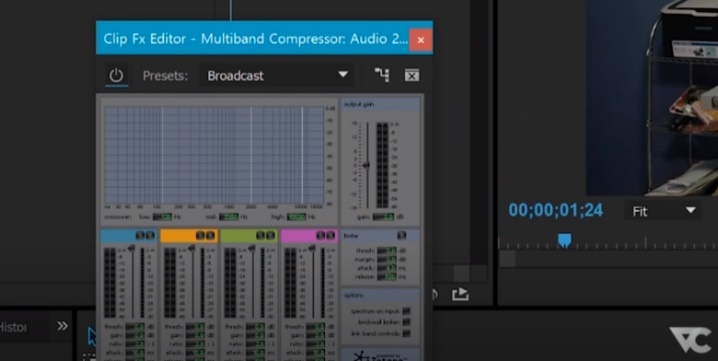Image resolution: width=718 pixels, height=361 pixels.
Task: Toggle the effect power bypass button
Action: click(x=116, y=76)
